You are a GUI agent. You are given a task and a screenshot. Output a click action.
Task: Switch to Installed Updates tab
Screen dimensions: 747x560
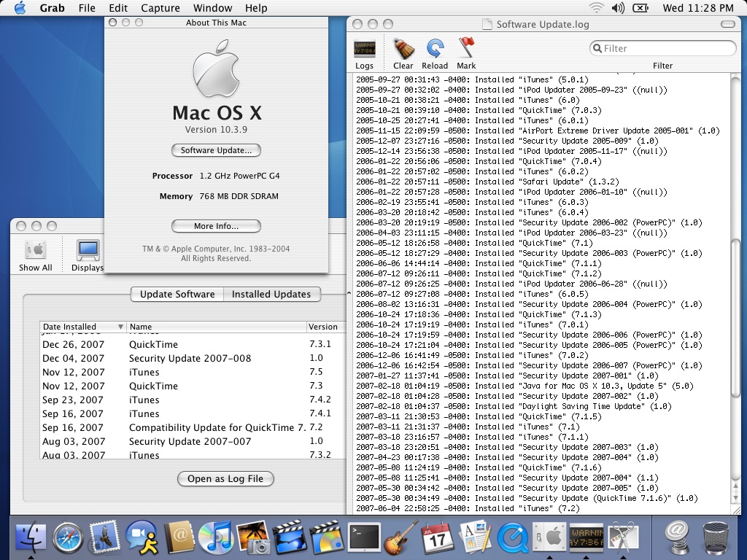pyautogui.click(x=271, y=295)
